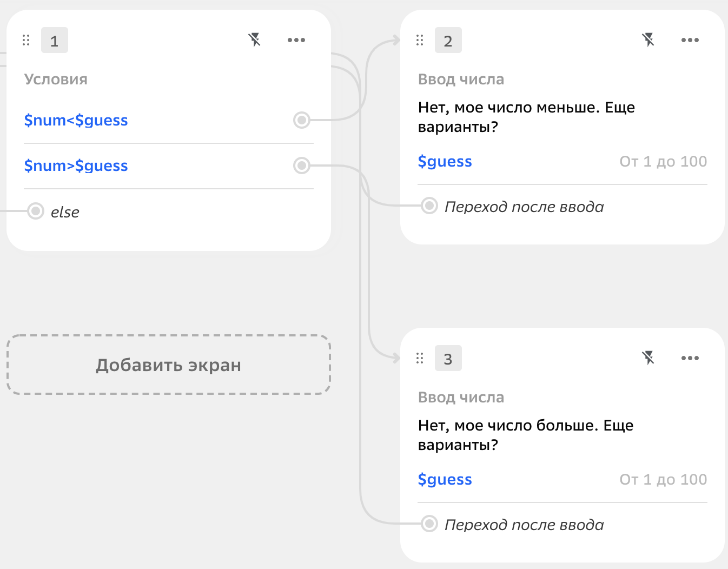Edit the $num>$guess condition
This screenshot has width=728, height=569.
(x=76, y=166)
